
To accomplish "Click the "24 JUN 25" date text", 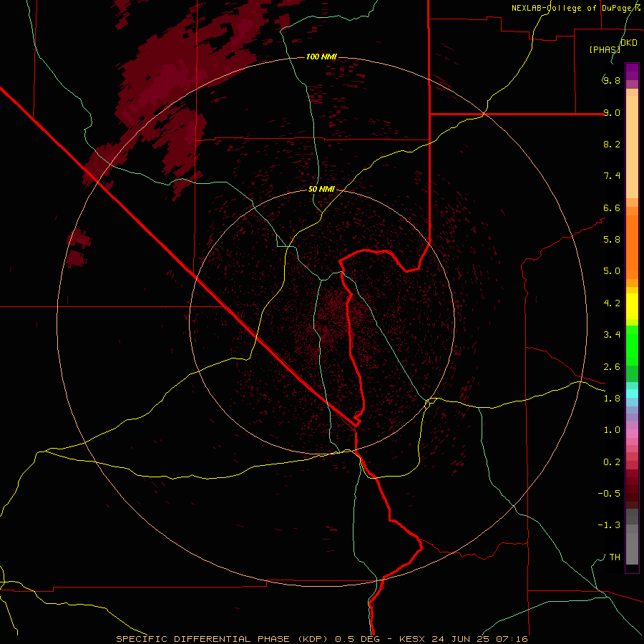I will pos(462,639).
